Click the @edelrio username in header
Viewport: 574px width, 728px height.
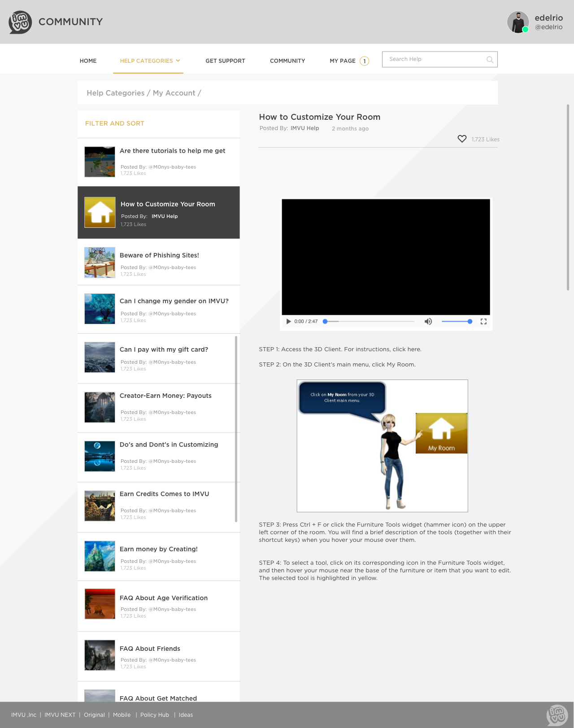tap(548, 27)
